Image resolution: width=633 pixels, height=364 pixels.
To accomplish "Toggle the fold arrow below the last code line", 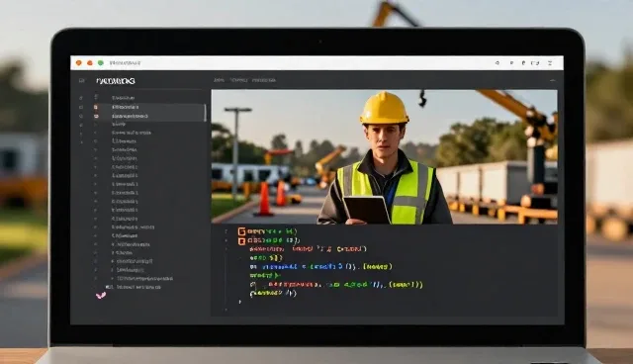I will [x=240, y=302].
